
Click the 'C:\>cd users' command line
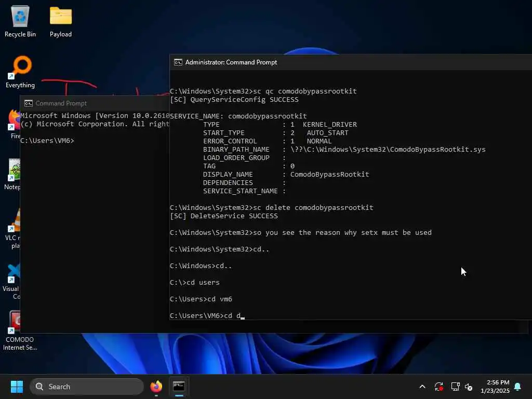[195, 283]
